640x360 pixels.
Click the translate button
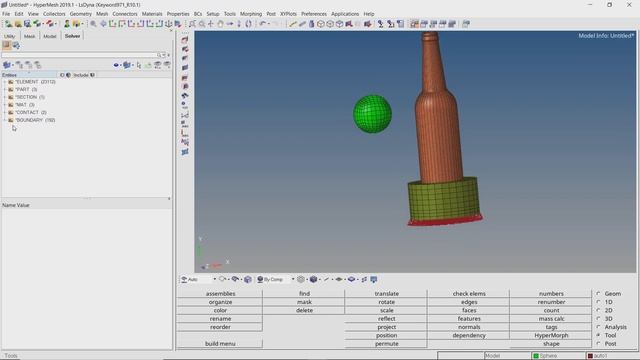387,293
